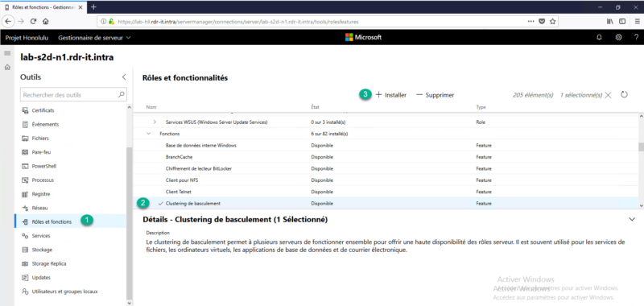Open the browser library icon
This screenshot has height=306, width=644.
(610, 22)
